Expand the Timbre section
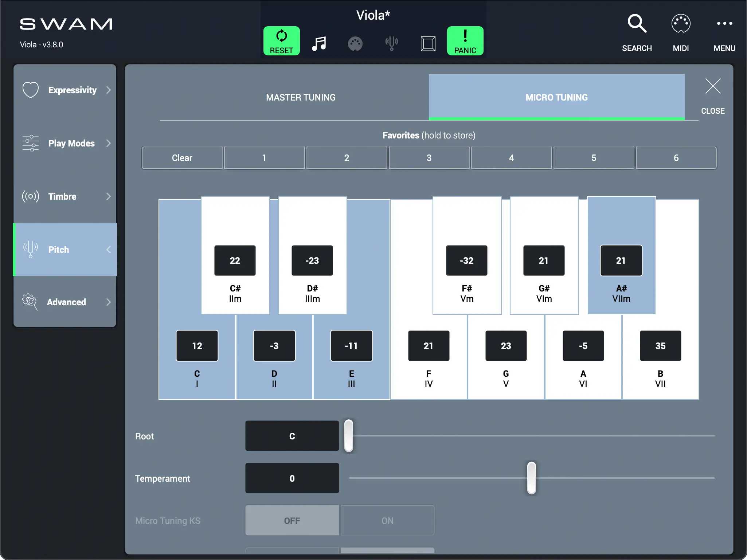 [x=65, y=196]
